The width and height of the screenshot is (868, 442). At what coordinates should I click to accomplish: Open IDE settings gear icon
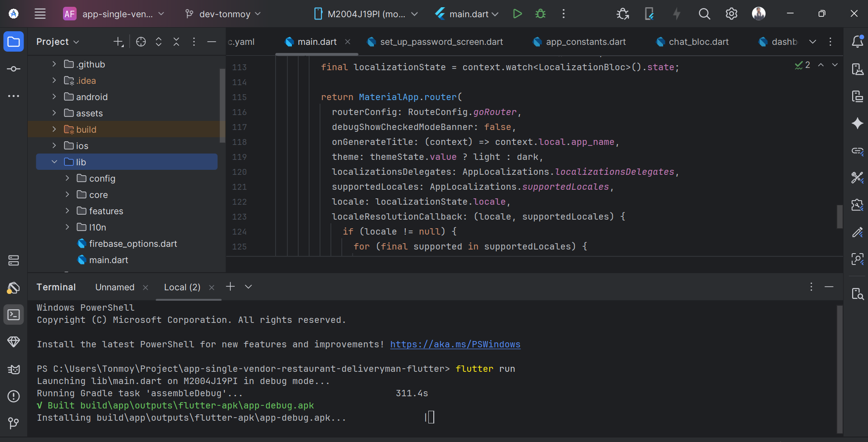(x=731, y=14)
